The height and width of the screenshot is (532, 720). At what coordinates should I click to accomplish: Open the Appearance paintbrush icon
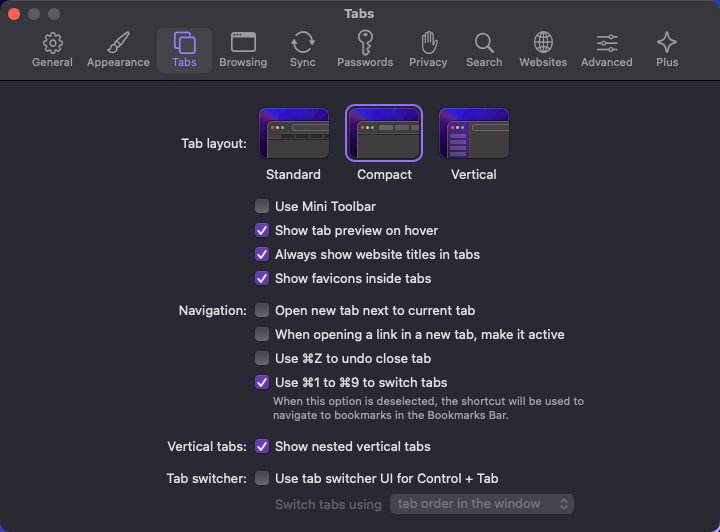click(x=118, y=43)
